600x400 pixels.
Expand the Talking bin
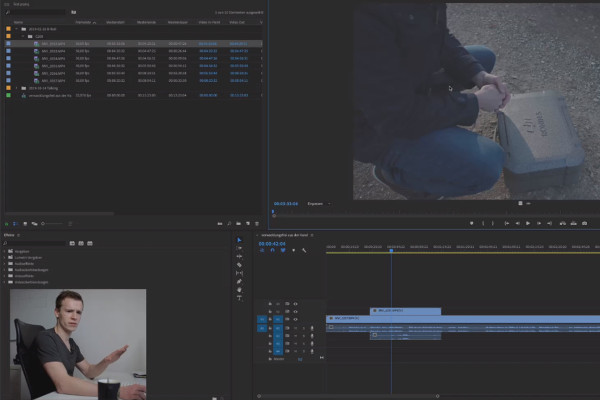[x=16, y=88]
